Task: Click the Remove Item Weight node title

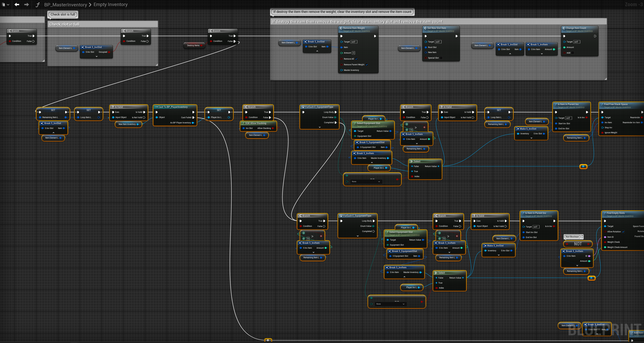Action: 354,28
